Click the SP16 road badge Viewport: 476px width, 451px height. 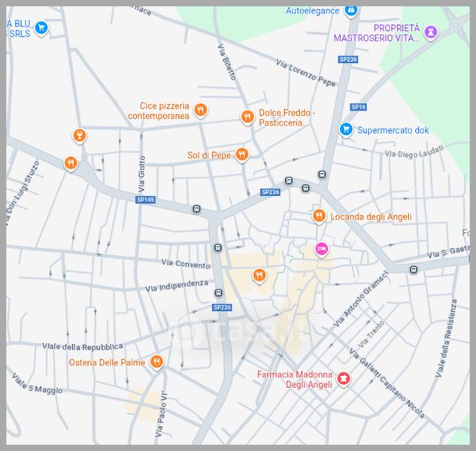click(357, 107)
